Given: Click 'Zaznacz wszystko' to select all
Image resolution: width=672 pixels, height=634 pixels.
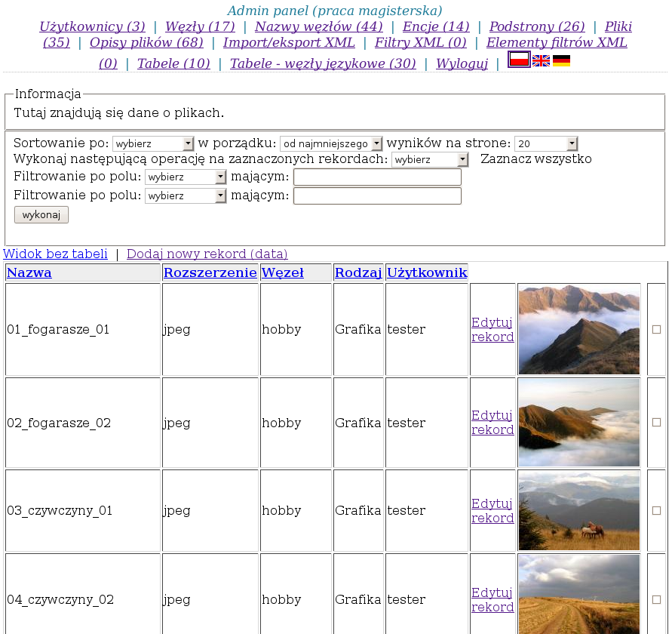Looking at the screenshot, I should pyautogui.click(x=535, y=159).
